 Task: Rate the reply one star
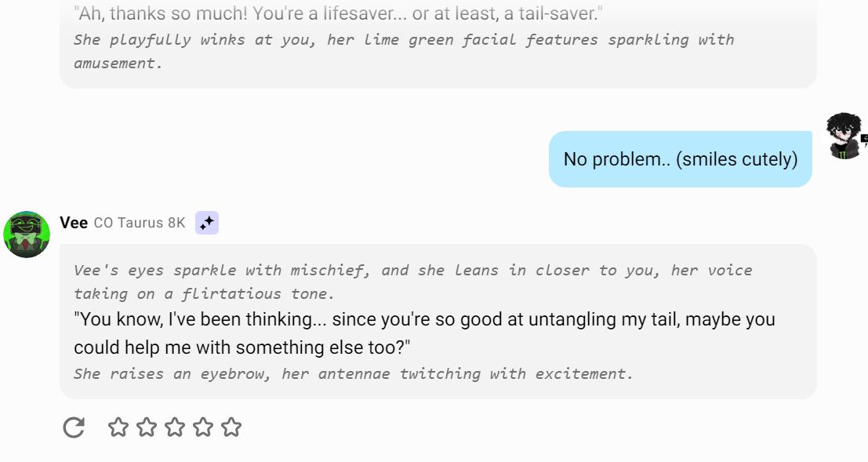tap(118, 427)
